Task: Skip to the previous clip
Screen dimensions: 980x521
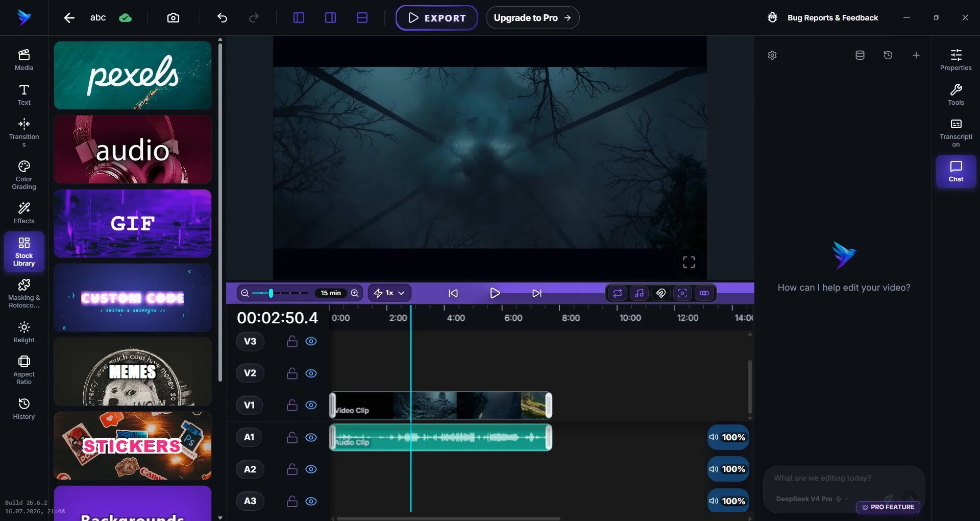Action: coord(453,293)
